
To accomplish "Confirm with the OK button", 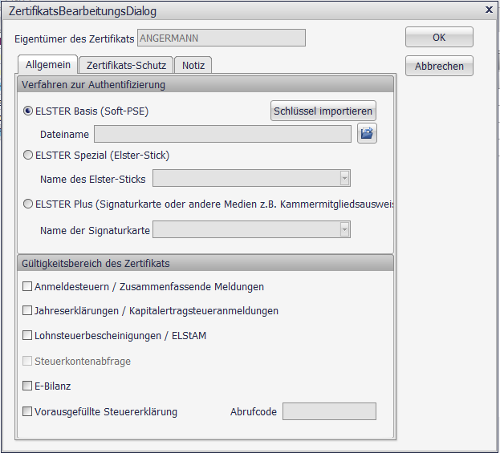I will click(439, 37).
